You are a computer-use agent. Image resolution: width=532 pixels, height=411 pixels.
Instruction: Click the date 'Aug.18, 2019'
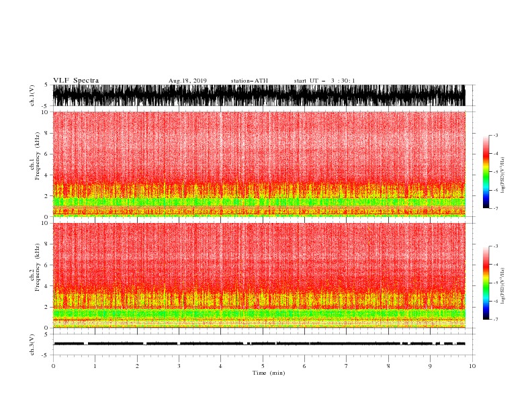187,81
